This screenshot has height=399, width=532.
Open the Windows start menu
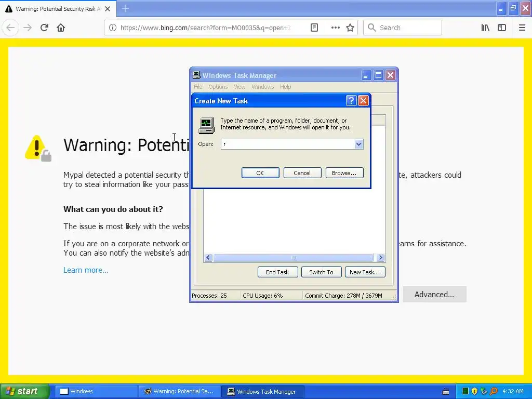[x=24, y=391]
